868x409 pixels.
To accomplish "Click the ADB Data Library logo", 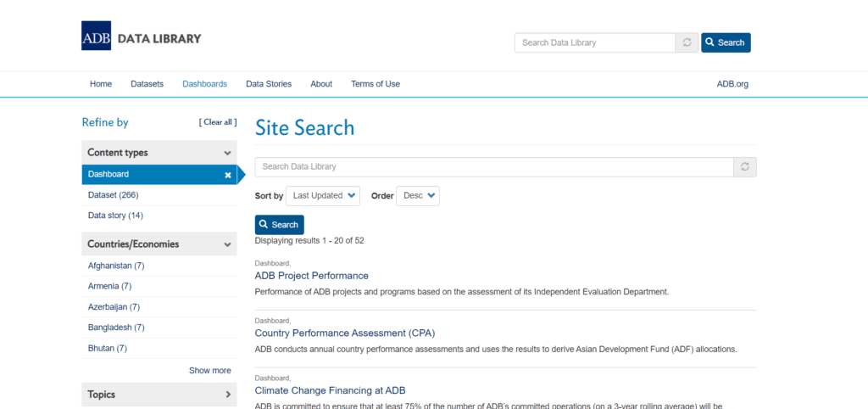I will (x=142, y=36).
